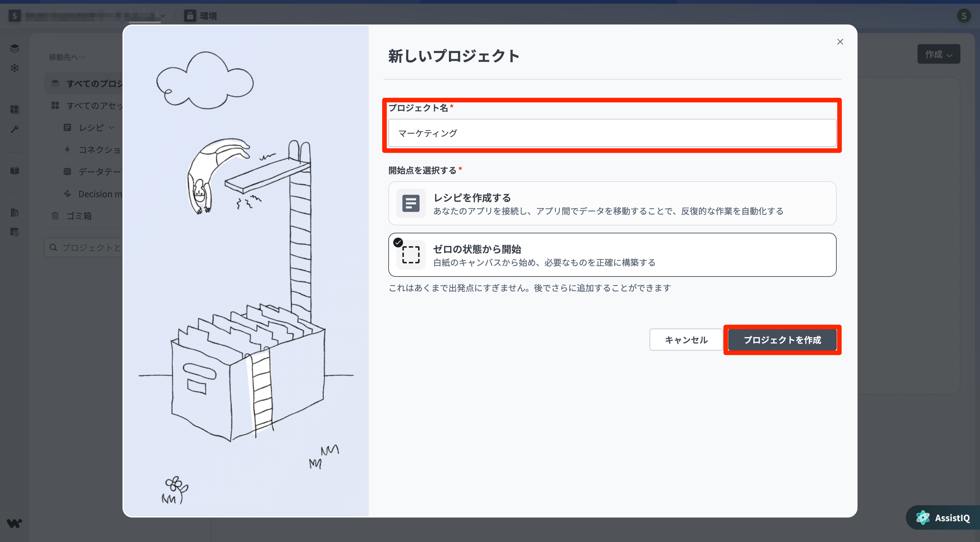980x542 pixels.
Task: Click the 環境 label in the top bar
Action: point(209,16)
